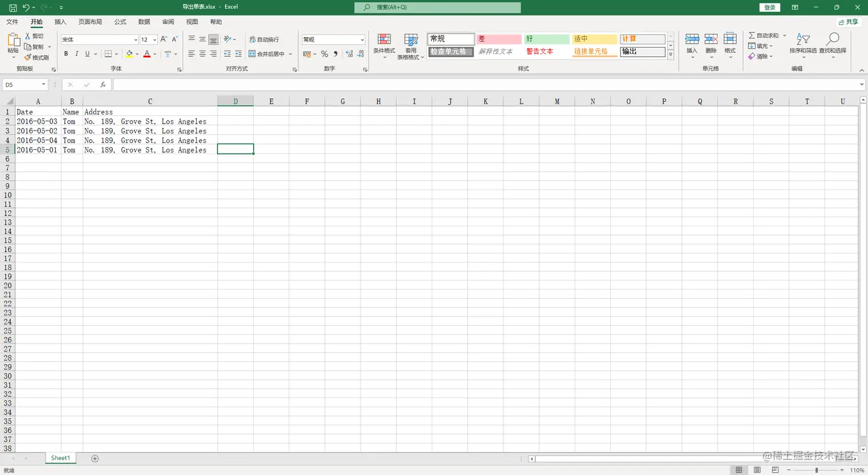Toggle wrap text (自动换行)
Screen dimensions: 868x475
point(264,39)
